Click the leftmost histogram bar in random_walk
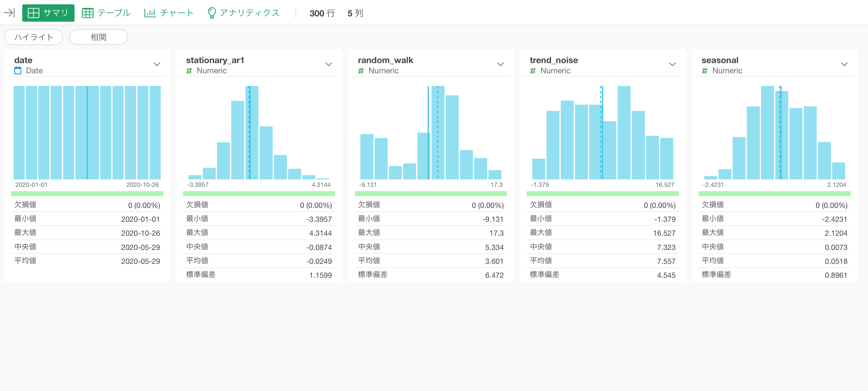The image size is (868, 391). 367,157
